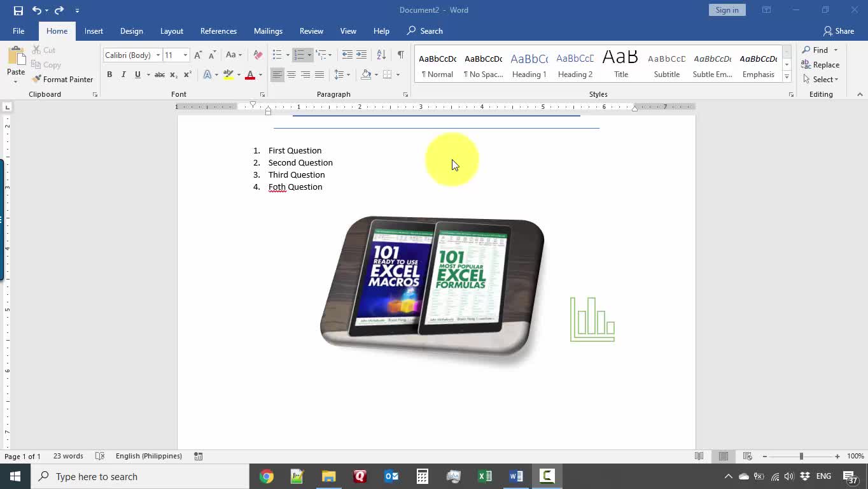Screen dimensions: 868x489
Task: Switch to the References tab
Action: [x=218, y=31]
